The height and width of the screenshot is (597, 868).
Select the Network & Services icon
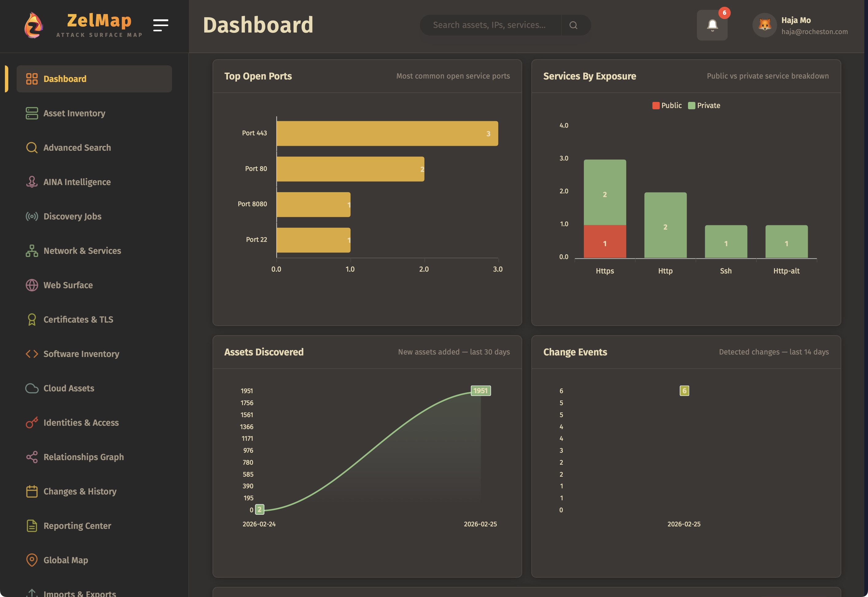click(x=32, y=251)
